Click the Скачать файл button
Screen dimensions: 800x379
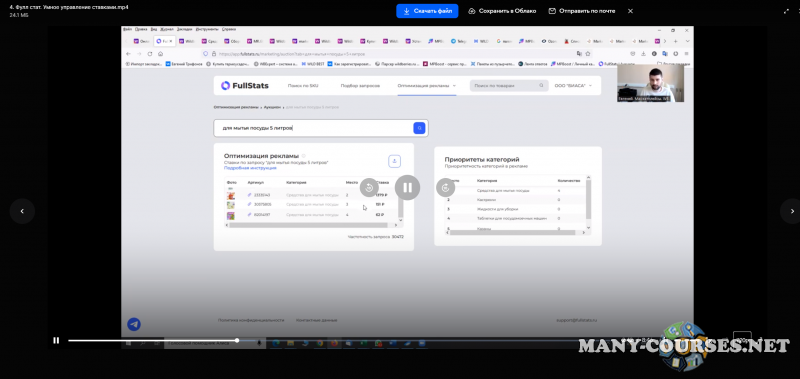[x=427, y=11]
